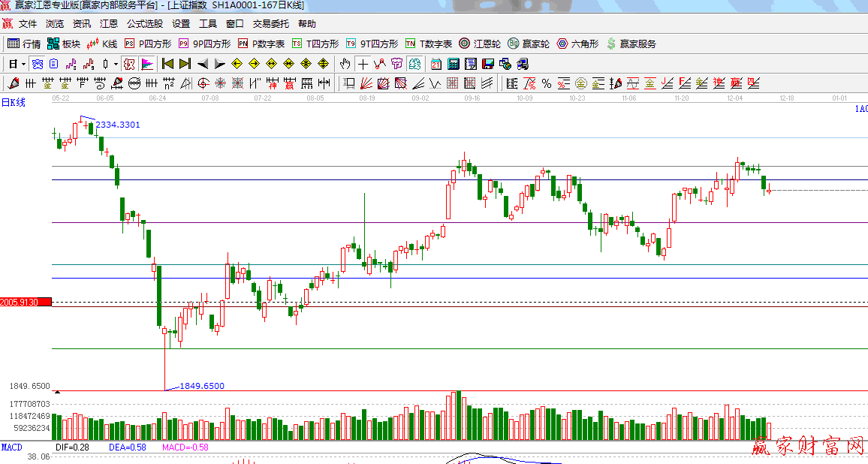The image size is (868, 464).
Task: Open the 交易委托 menu
Action: [271, 24]
